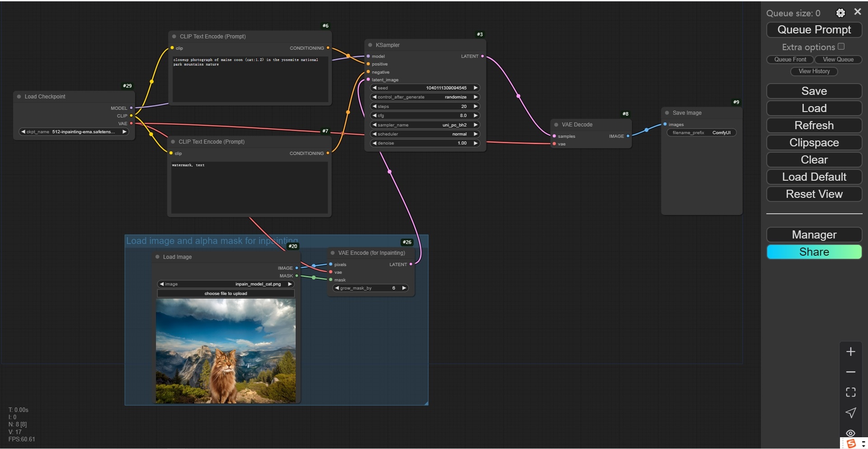Click the group title 'Load image and alpha mask for inpainting'
Viewport: 868px width, 449px height.
(212, 241)
